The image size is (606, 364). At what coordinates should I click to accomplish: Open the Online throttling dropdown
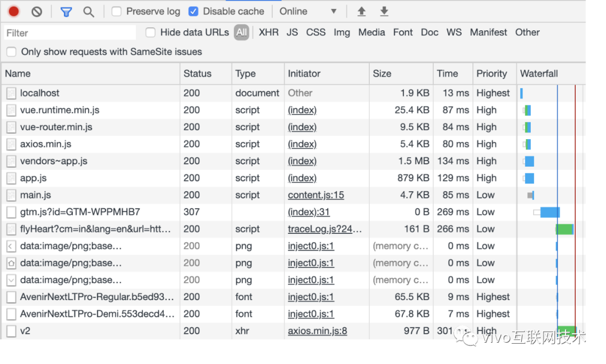tap(308, 11)
